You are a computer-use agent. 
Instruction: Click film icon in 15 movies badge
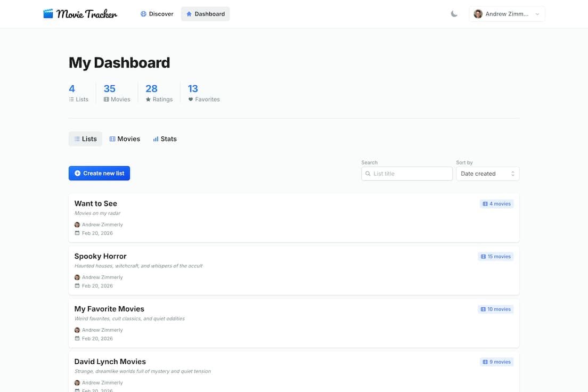click(x=484, y=257)
